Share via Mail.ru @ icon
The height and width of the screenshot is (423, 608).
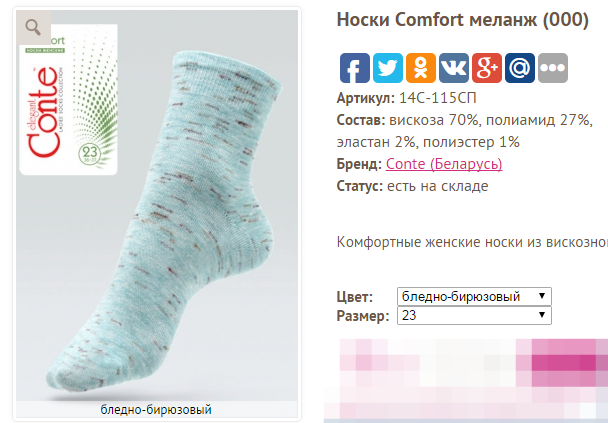point(520,68)
